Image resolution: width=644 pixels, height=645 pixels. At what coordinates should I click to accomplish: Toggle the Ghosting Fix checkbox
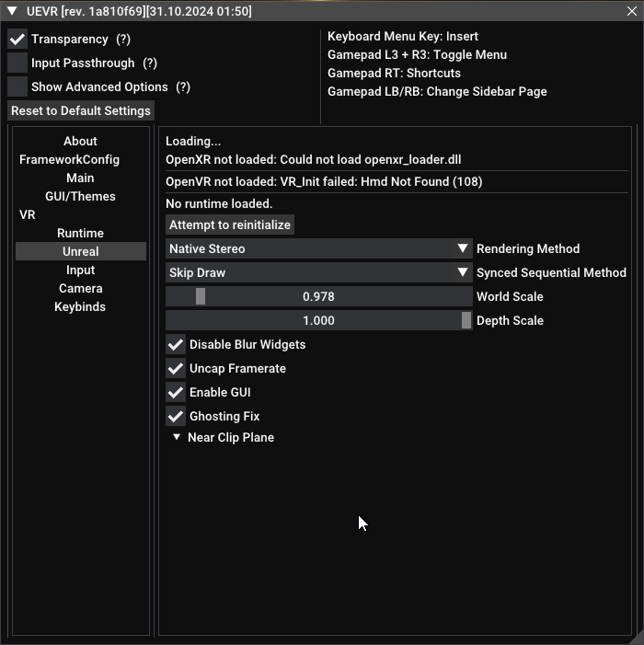[176, 416]
